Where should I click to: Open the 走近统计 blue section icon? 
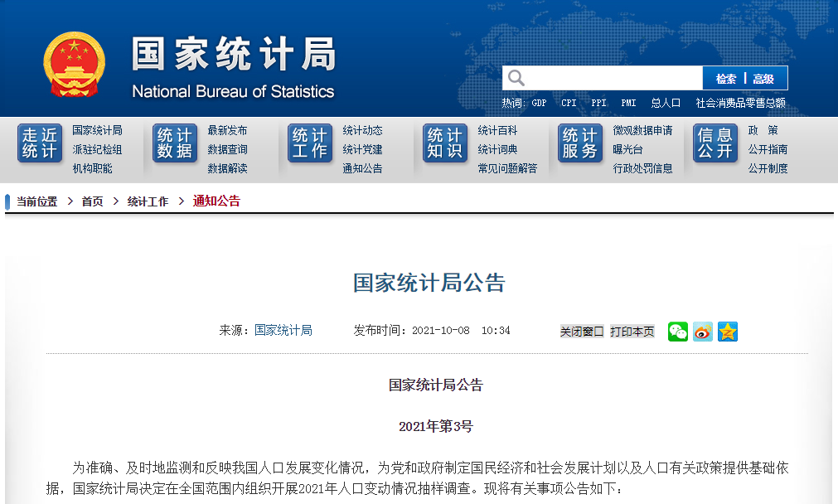[40, 143]
